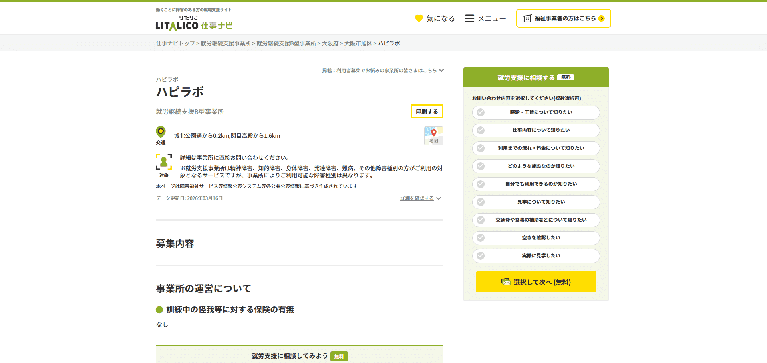Expand the dropdown above the ハピラボ title

coord(382,70)
